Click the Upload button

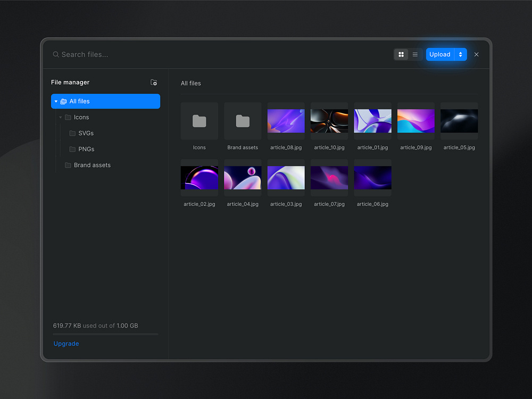tap(440, 55)
